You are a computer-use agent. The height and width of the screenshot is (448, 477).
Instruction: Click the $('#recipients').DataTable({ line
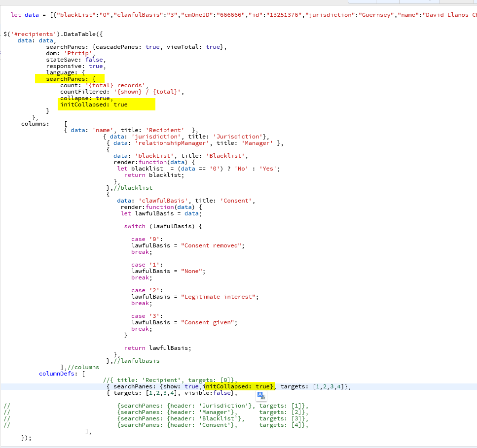point(53,34)
